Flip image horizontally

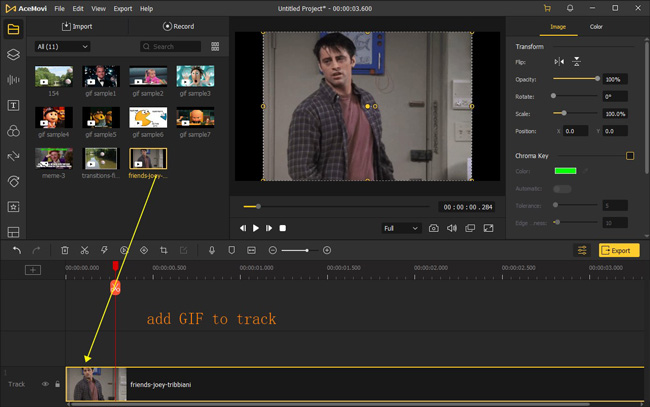559,62
